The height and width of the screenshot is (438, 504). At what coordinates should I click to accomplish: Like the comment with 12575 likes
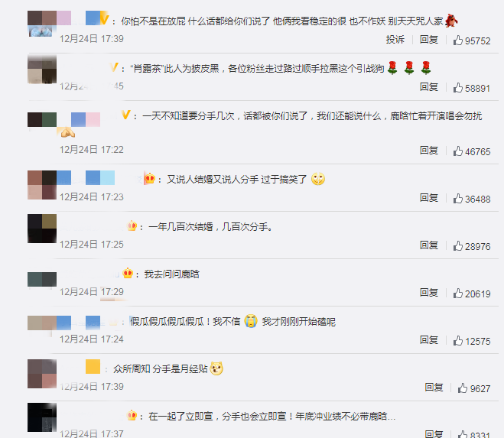click(457, 341)
